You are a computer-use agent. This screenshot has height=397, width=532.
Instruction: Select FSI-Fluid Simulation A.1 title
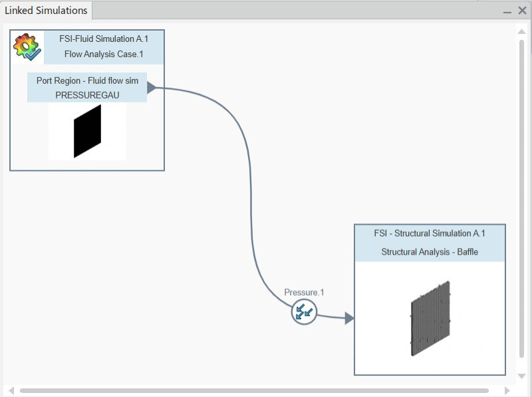pyautogui.click(x=104, y=39)
